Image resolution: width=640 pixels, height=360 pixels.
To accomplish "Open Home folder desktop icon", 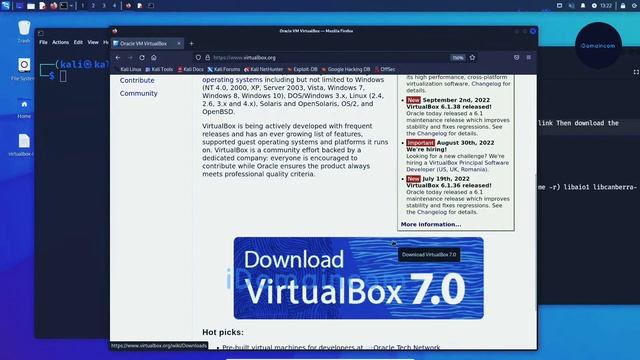I will coord(24,108).
